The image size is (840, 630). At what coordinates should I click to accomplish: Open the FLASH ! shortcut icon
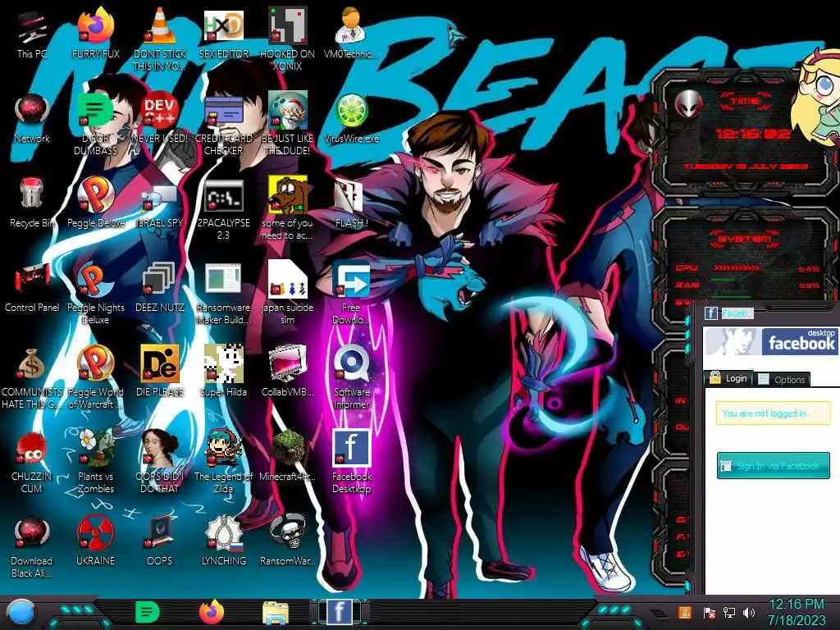pyautogui.click(x=351, y=196)
